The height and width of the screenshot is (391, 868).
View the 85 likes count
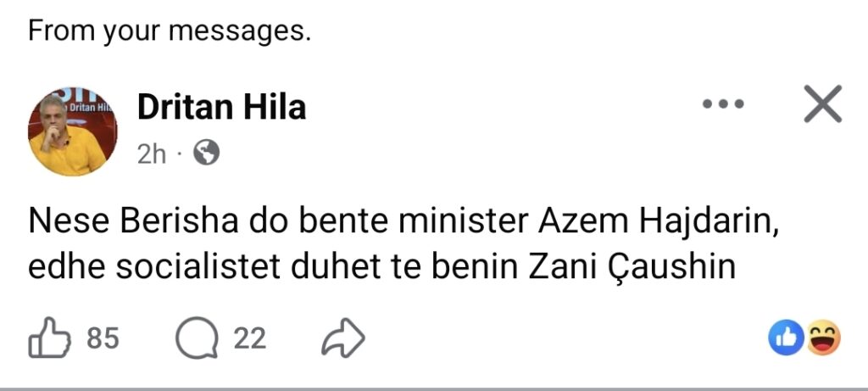pos(103,339)
